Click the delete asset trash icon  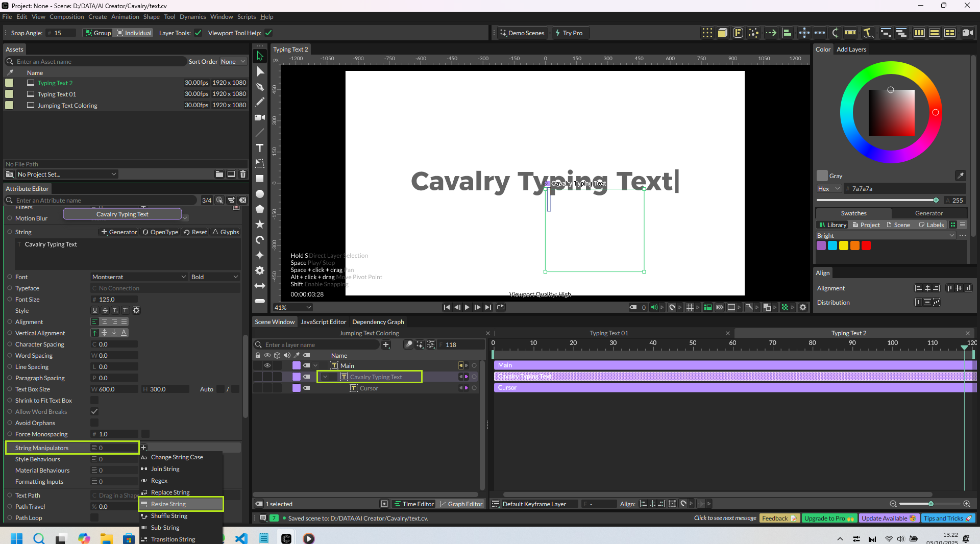click(x=243, y=175)
